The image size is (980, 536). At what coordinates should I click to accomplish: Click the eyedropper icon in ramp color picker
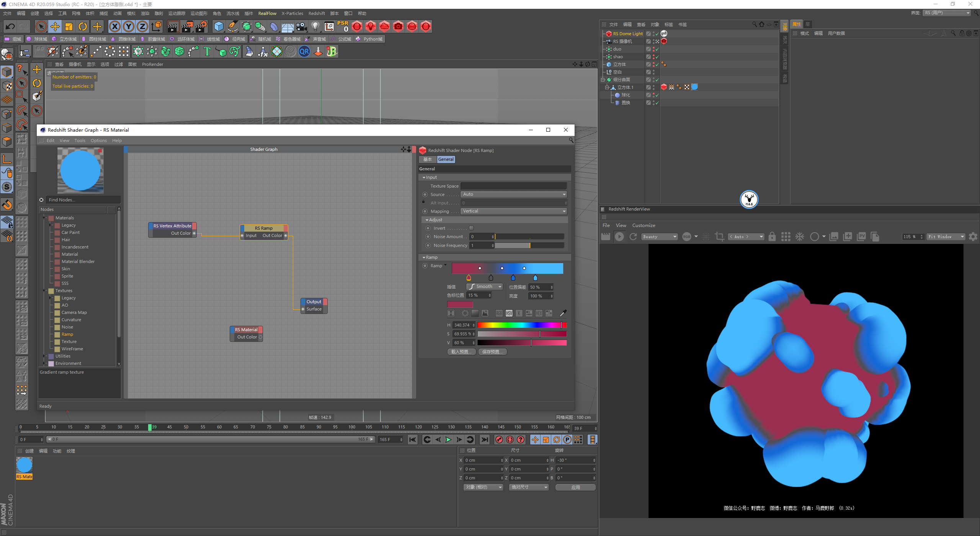pyautogui.click(x=563, y=313)
